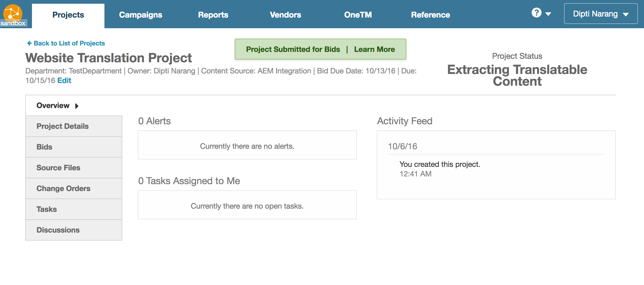The width and height of the screenshot is (644, 285).
Task: Select the Vendors tab
Action: click(285, 15)
